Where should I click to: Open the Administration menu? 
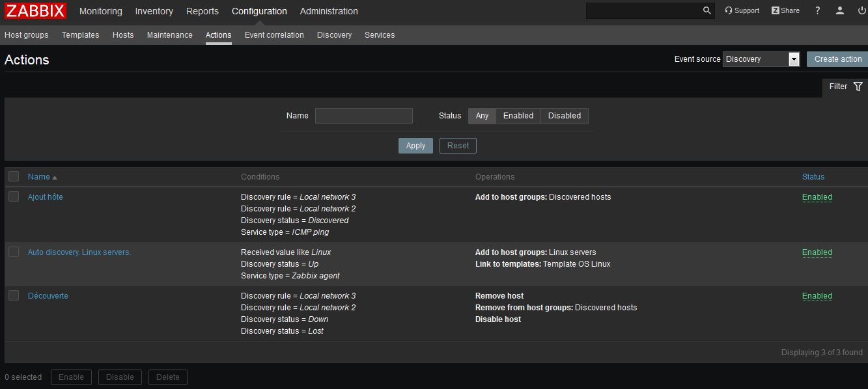pyautogui.click(x=328, y=11)
